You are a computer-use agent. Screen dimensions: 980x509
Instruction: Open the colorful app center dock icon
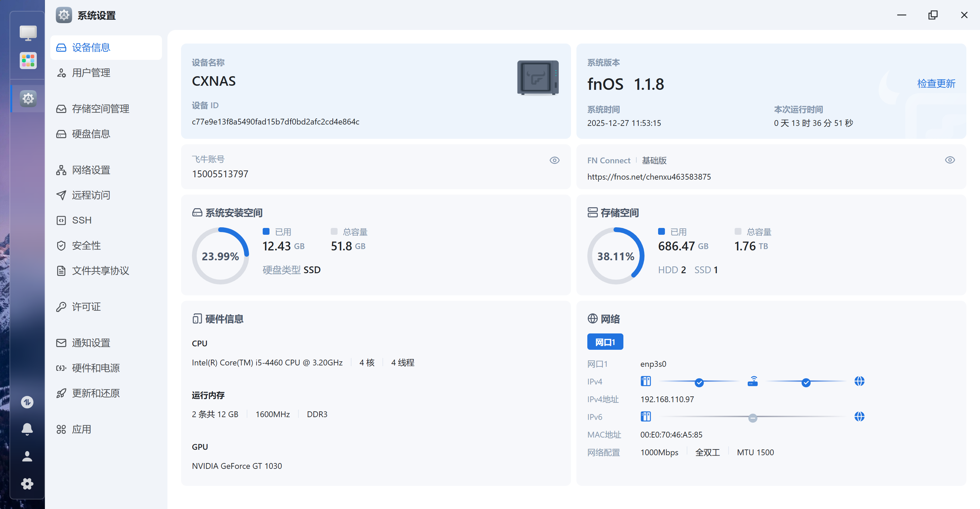tap(28, 61)
